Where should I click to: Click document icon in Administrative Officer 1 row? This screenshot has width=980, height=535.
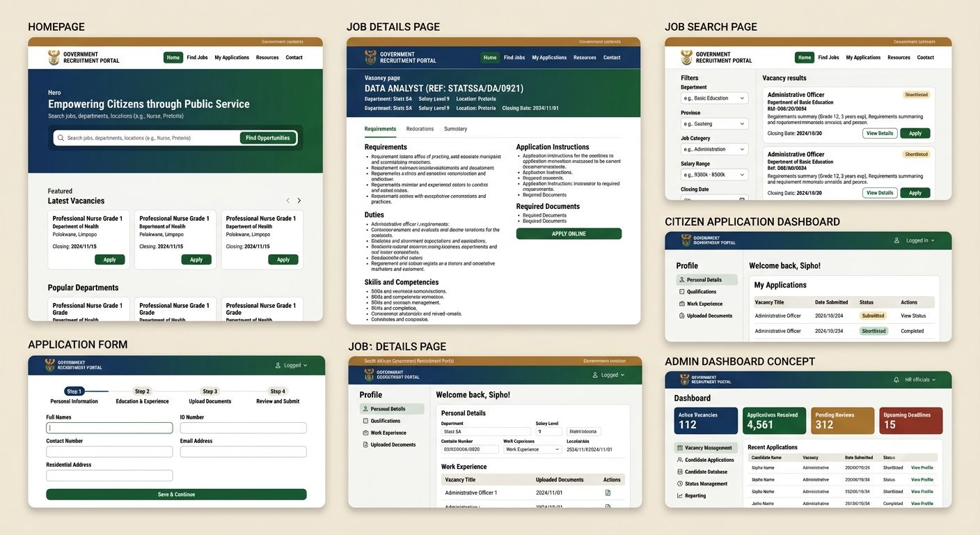tap(608, 493)
